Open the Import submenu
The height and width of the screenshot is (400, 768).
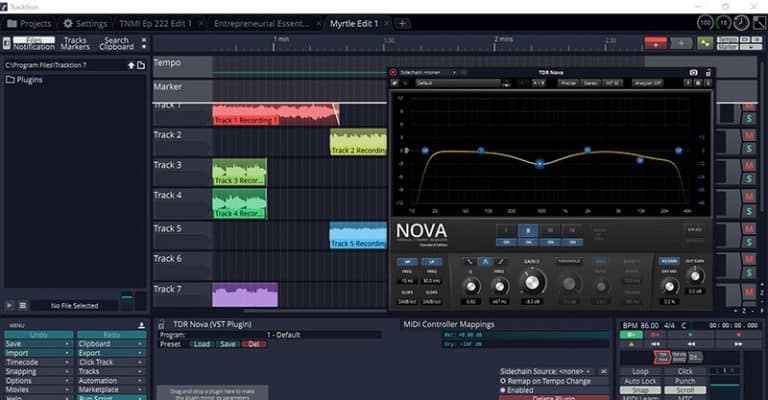pyautogui.click(x=38, y=353)
